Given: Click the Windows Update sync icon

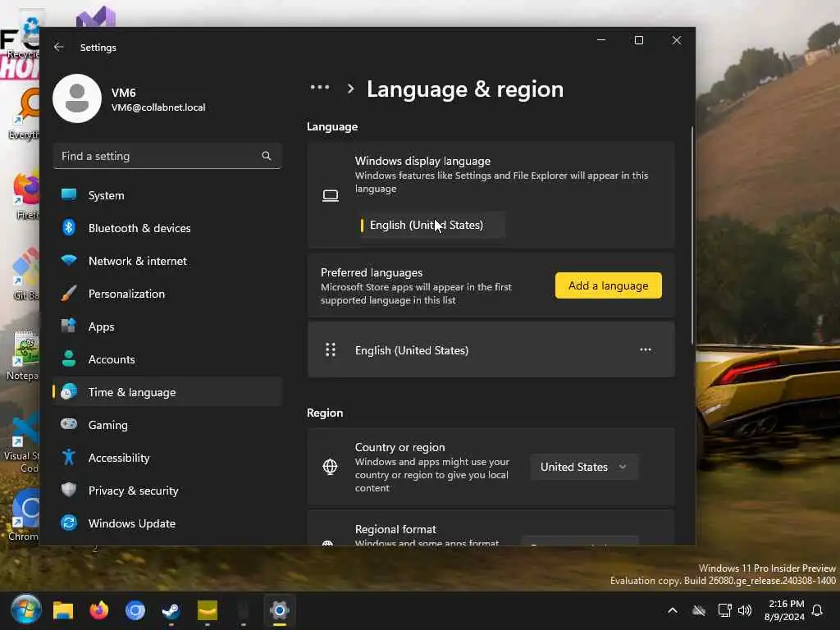Looking at the screenshot, I should click(x=69, y=523).
